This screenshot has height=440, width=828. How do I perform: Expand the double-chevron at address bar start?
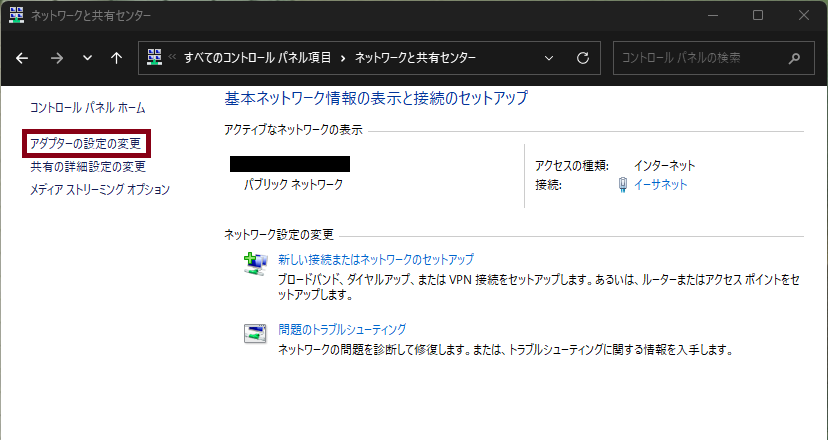pyautogui.click(x=172, y=58)
